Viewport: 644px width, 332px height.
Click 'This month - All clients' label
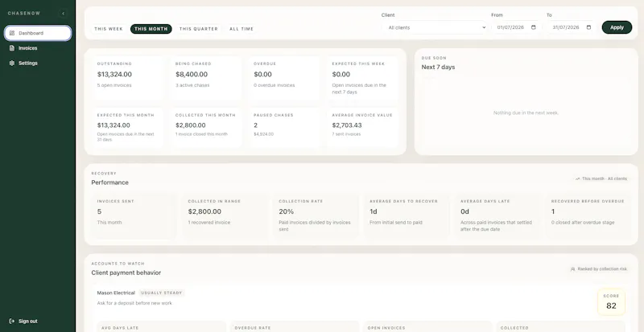(605, 179)
